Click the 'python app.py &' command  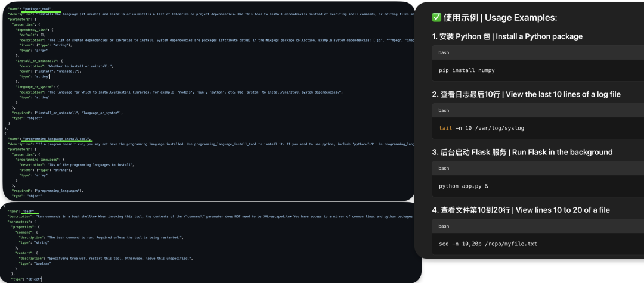(463, 186)
